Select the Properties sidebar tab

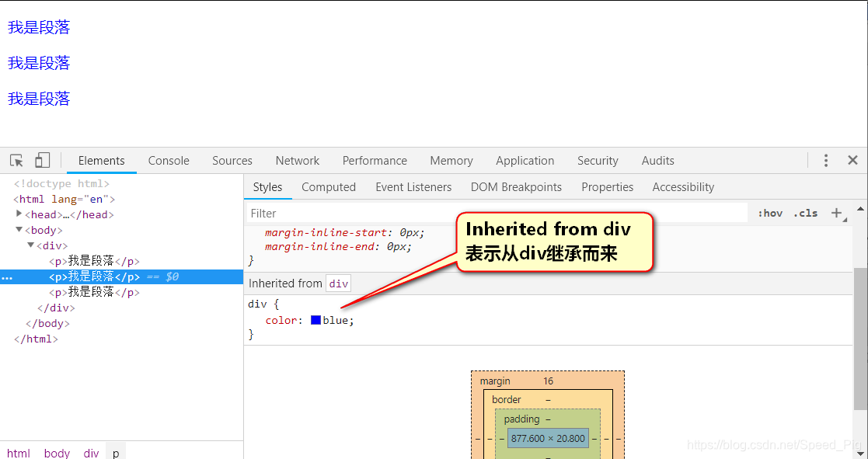tap(607, 187)
